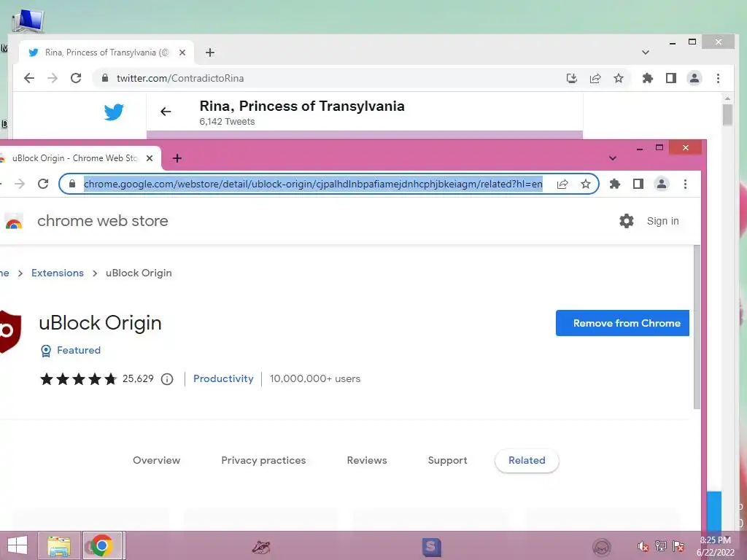The width and height of the screenshot is (747, 560).
Task: Click the Chrome Web Store rainbow logo
Action: [13, 222]
